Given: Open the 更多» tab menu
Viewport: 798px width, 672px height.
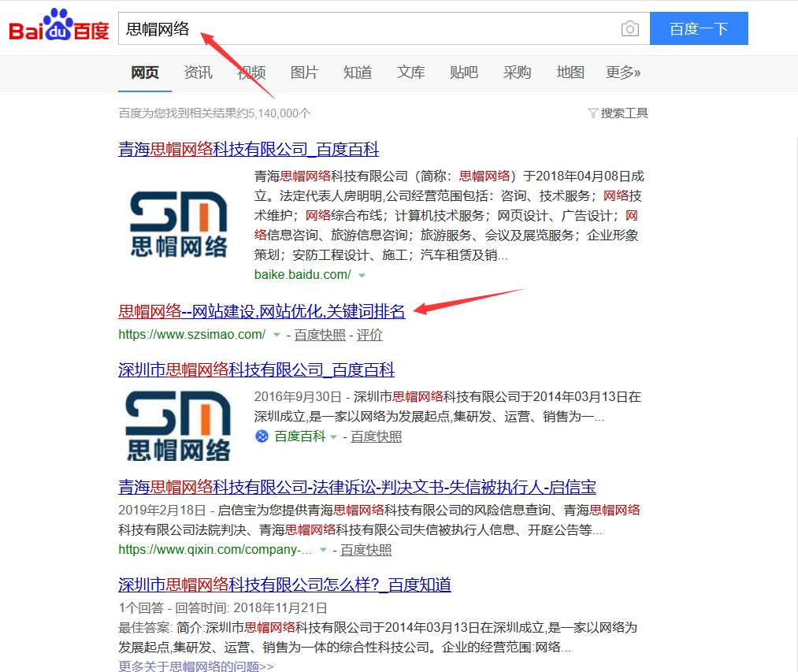Looking at the screenshot, I should (x=623, y=72).
